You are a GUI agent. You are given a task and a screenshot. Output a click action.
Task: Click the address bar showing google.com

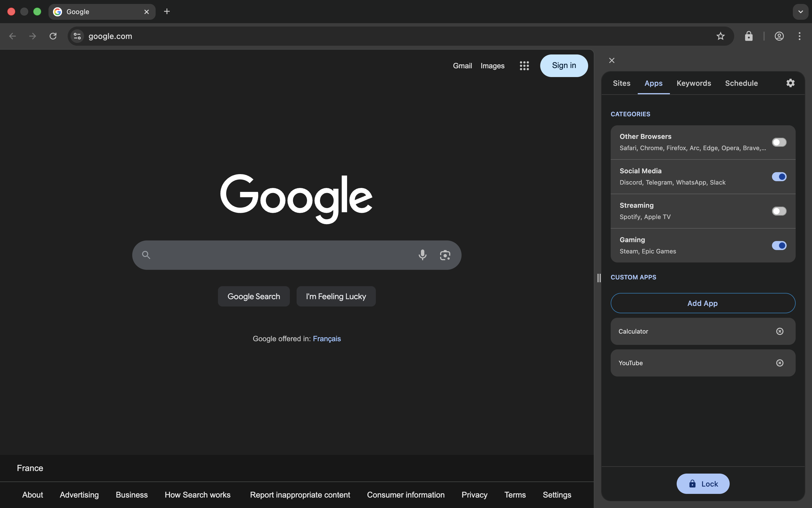[401, 36]
